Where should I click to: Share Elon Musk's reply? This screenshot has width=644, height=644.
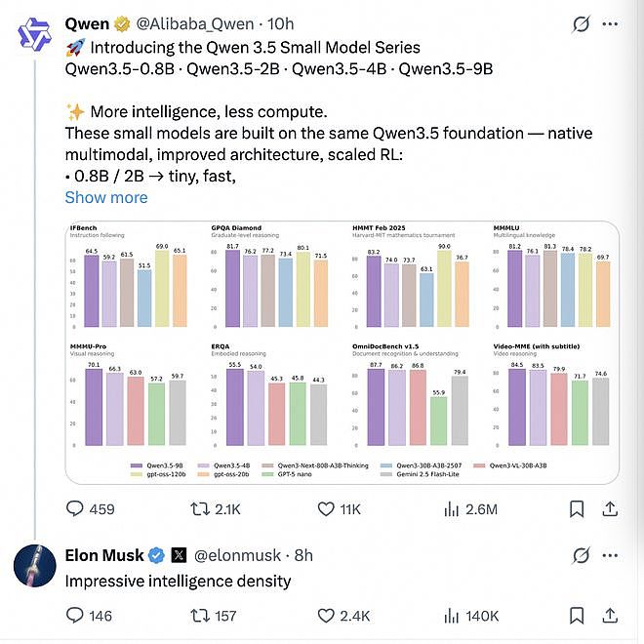tap(610, 616)
